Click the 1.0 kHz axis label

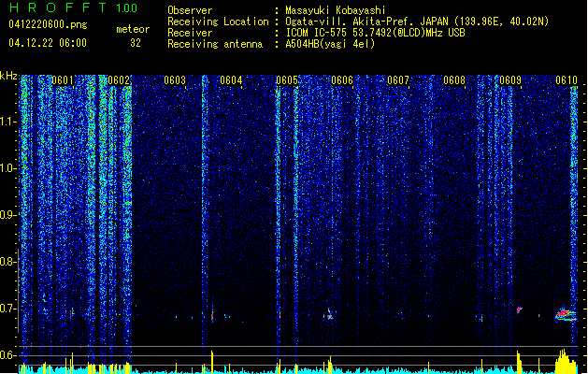(x=7, y=168)
